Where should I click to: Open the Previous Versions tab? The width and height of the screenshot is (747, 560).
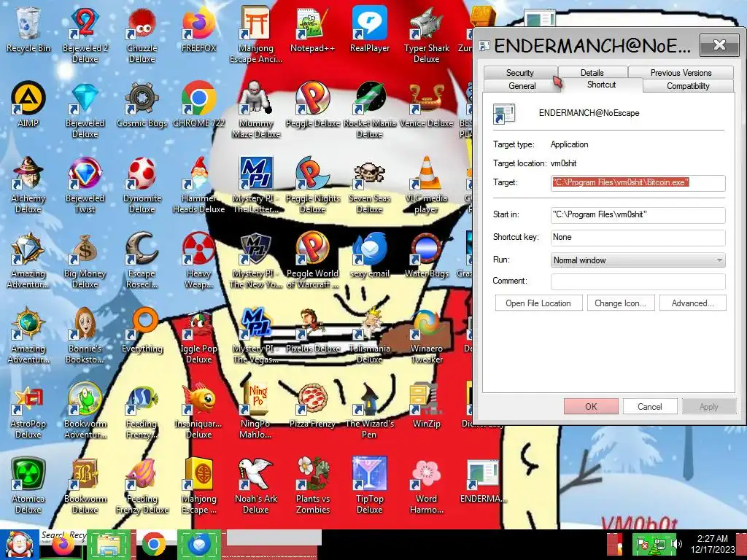pos(681,72)
